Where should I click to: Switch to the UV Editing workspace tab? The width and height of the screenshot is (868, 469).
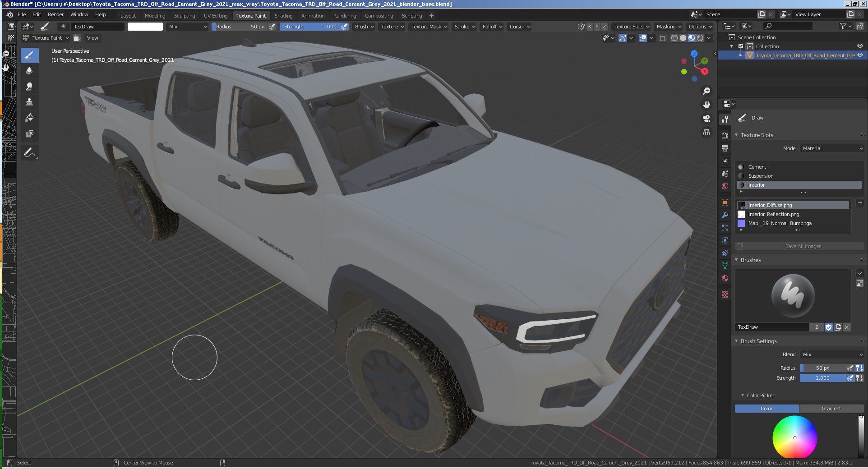(216, 16)
